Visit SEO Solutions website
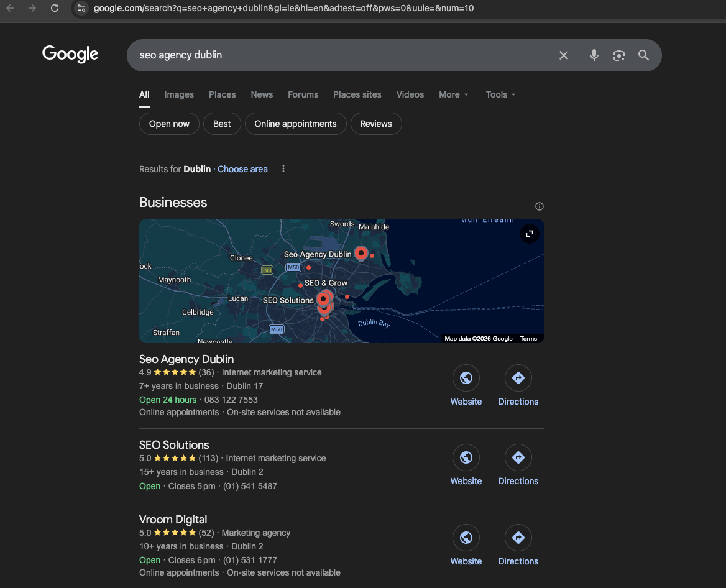The width and height of the screenshot is (726, 588). (x=466, y=465)
